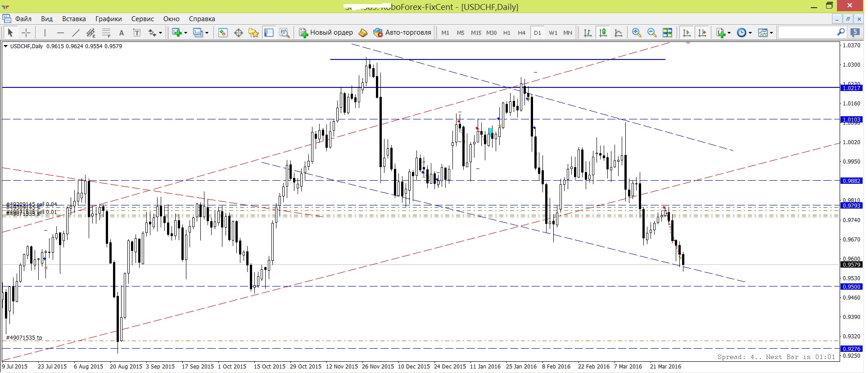The width and height of the screenshot is (868, 373).
Task: Open the Market Watch window
Action: (x=223, y=32)
